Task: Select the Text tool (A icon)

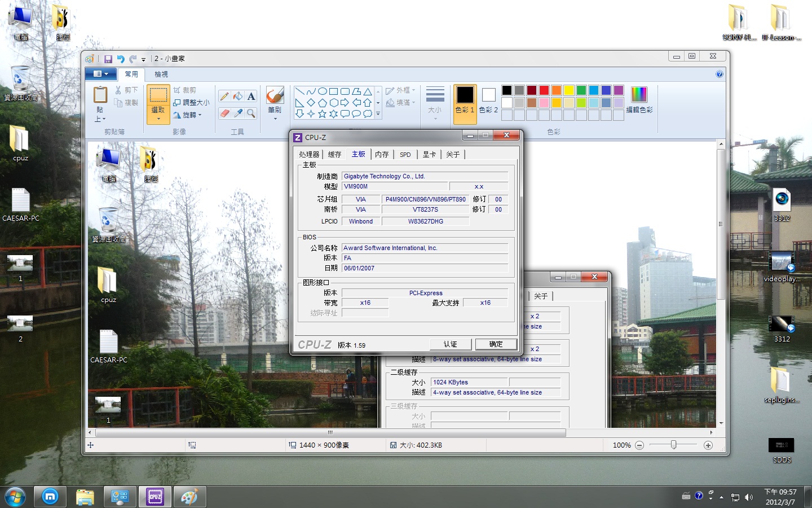Action: pyautogui.click(x=251, y=96)
